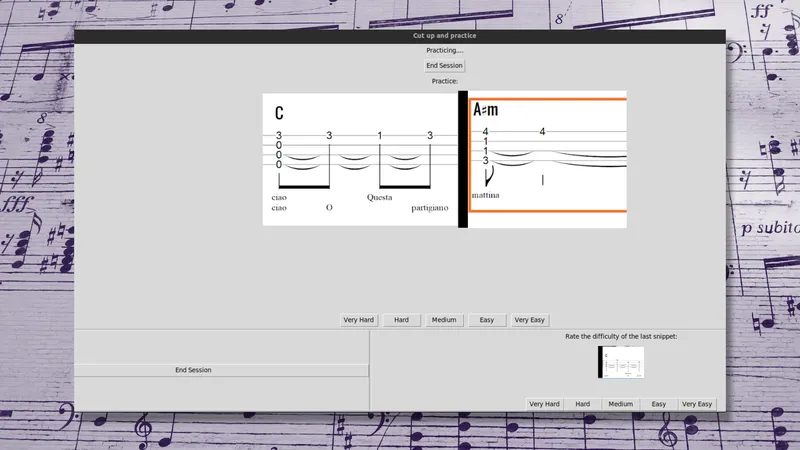Rate current practice snippet as Easy

point(487,320)
